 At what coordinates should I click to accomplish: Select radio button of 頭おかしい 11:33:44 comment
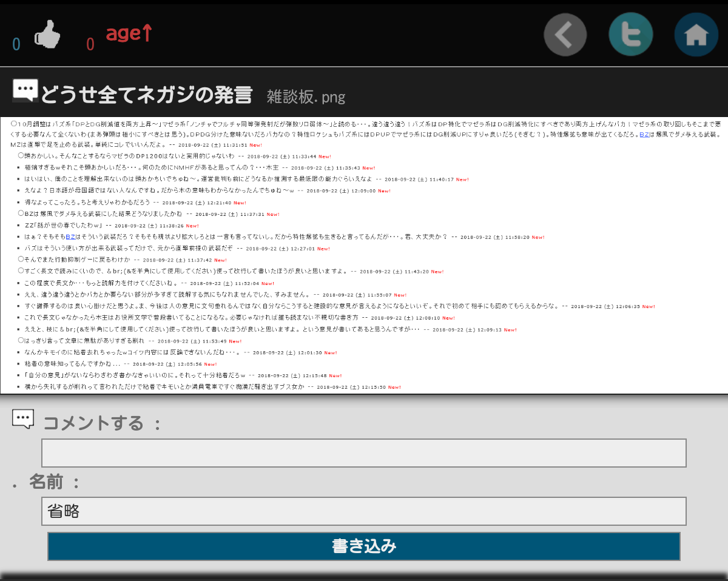[x=21, y=155]
